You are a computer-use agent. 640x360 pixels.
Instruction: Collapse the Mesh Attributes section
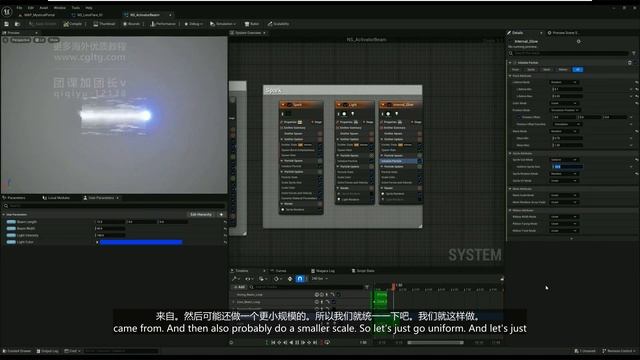pos(510,189)
